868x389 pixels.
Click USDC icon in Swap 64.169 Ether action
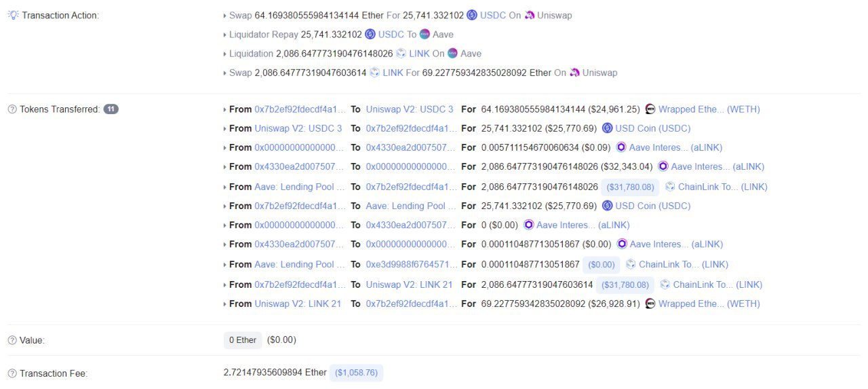click(x=472, y=15)
